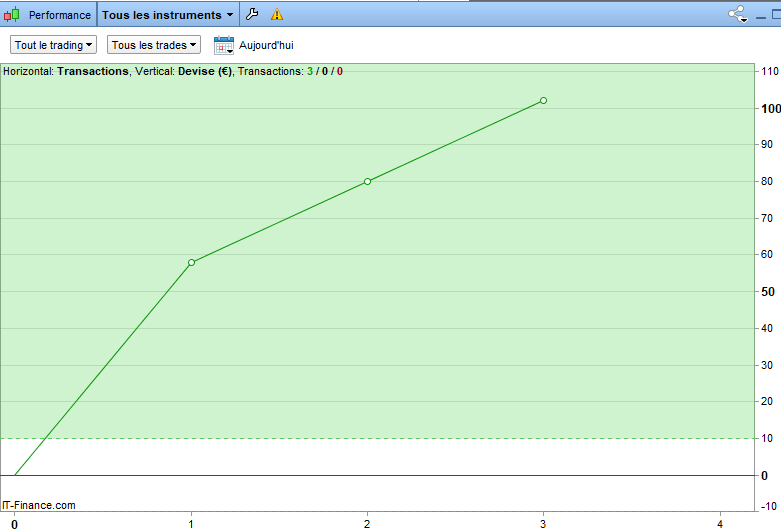Click the IT-Finance.com link
Image resolution: width=781 pixels, height=530 pixels.
click(39, 505)
